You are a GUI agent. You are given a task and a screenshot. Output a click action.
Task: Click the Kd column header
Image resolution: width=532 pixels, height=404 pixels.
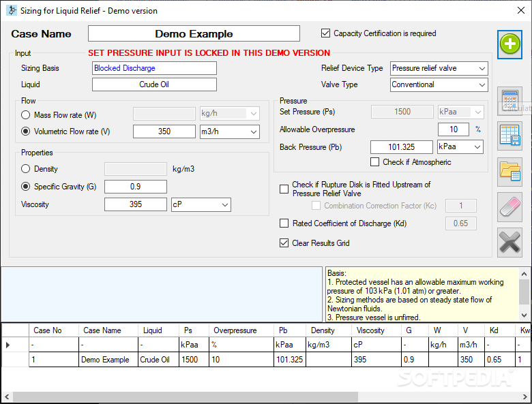coord(499,330)
